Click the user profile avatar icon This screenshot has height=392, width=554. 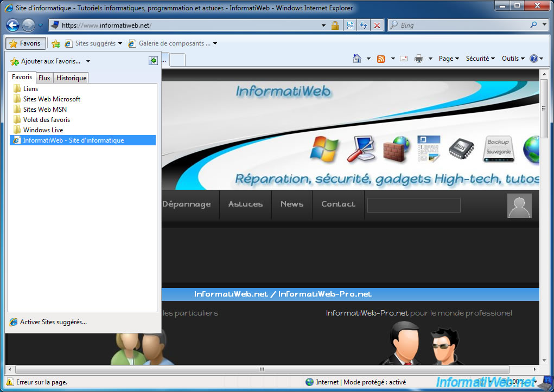[x=519, y=205]
